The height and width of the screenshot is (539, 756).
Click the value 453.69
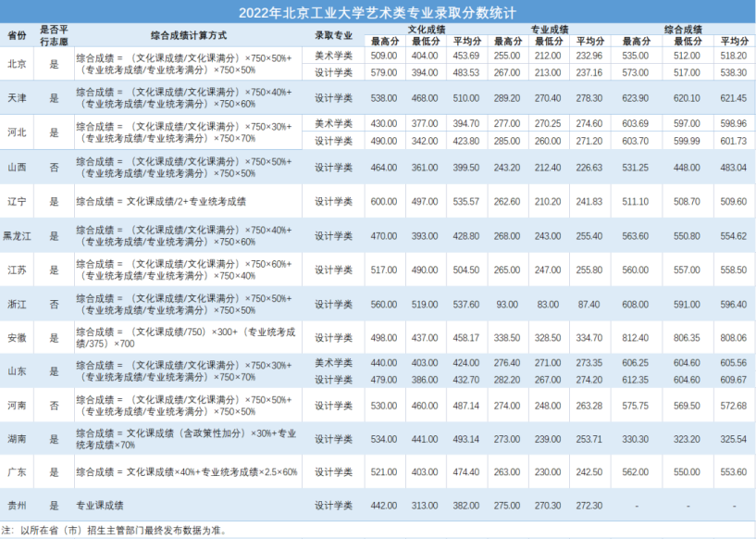[x=466, y=56]
